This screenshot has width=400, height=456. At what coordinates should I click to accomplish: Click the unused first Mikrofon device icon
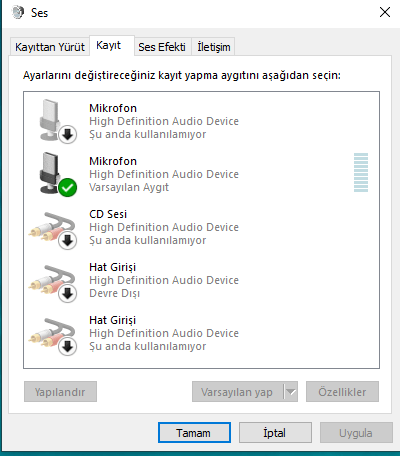pos(57,121)
